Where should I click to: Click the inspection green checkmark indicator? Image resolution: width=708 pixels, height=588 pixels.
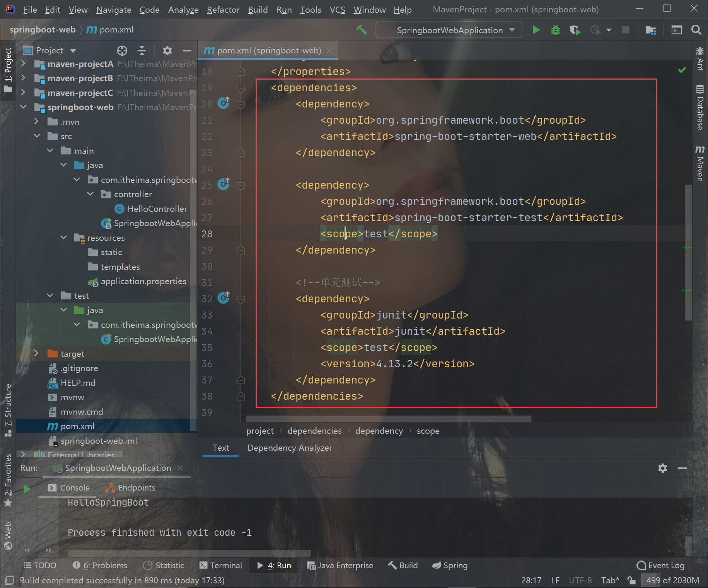pyautogui.click(x=682, y=70)
